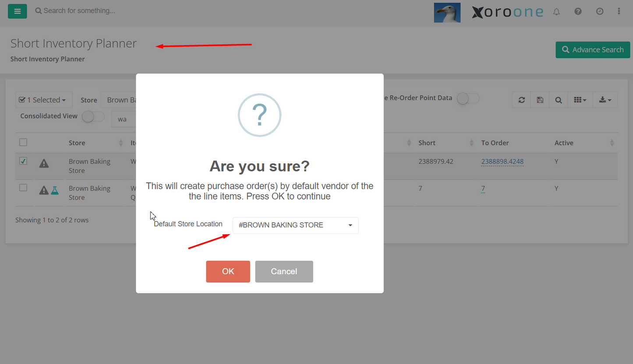The height and width of the screenshot is (364, 633).
Task: Open the Store filter dropdown
Action: click(119, 100)
